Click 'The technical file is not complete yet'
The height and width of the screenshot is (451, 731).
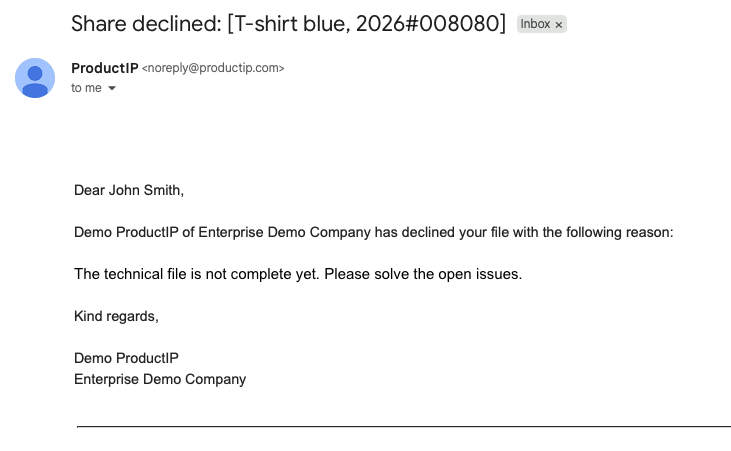[x=197, y=274]
